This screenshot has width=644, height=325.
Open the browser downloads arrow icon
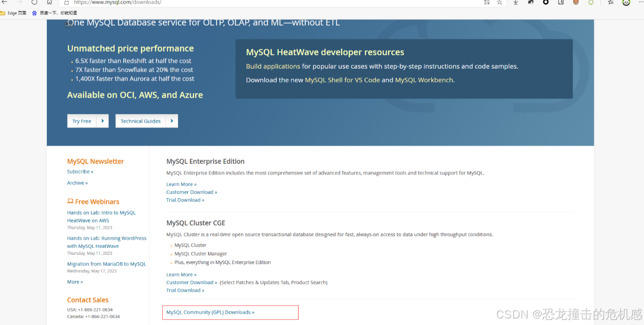coord(516,2)
